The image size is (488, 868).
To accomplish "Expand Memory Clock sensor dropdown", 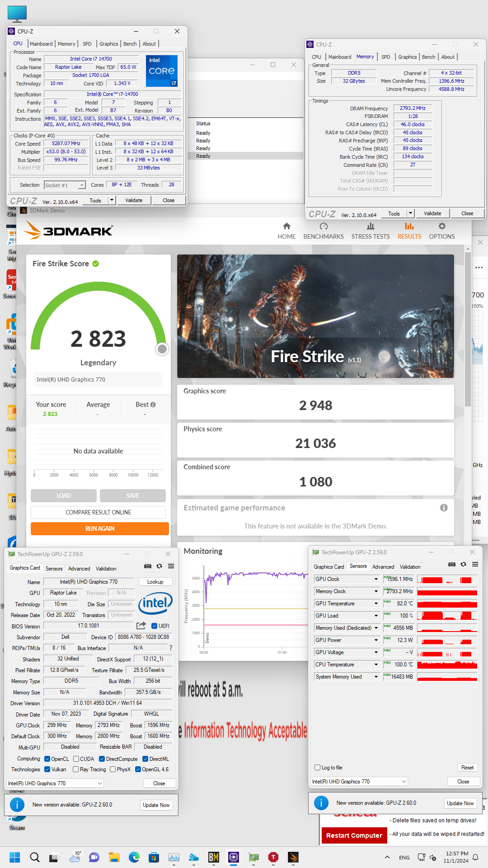I will tap(376, 591).
